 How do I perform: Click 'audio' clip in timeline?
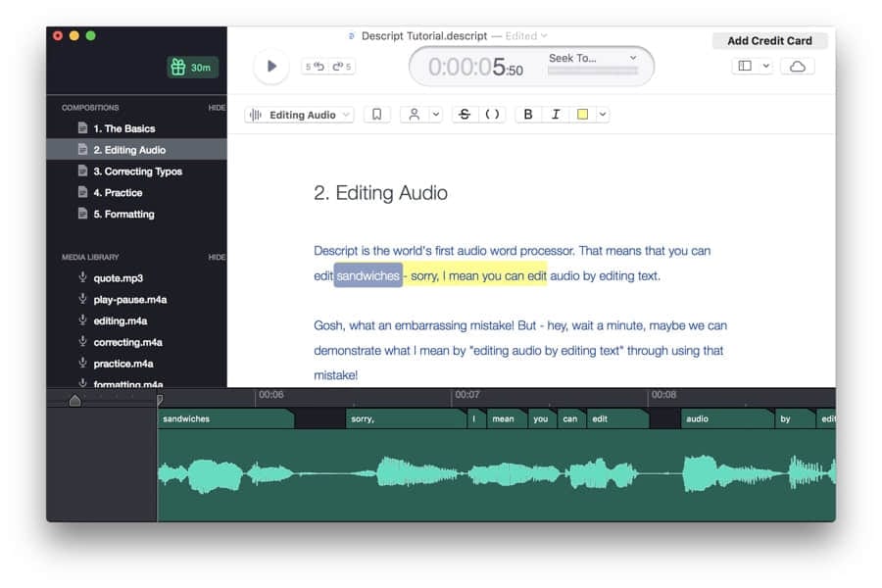click(728, 419)
